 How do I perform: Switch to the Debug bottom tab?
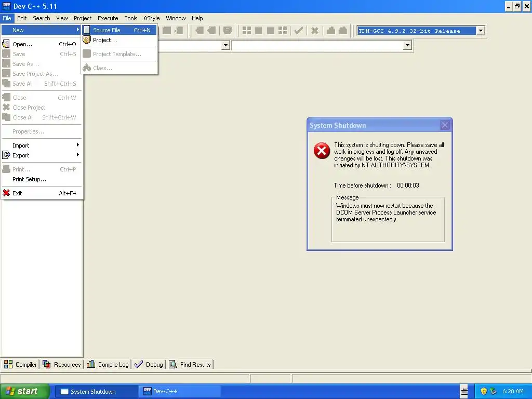149,364
